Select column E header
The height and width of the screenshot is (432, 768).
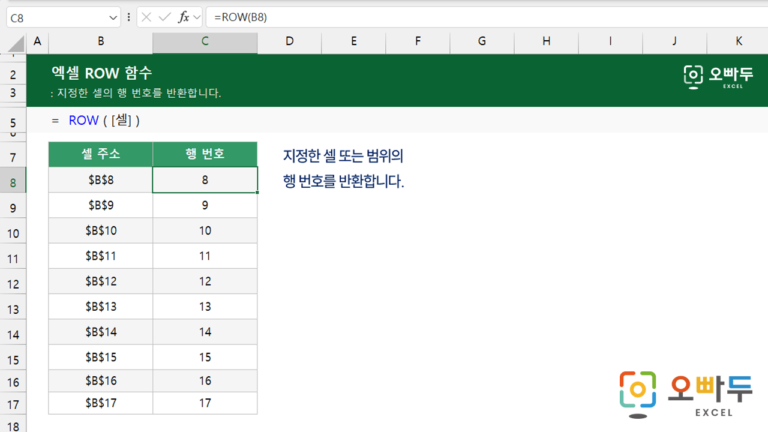[x=354, y=42]
